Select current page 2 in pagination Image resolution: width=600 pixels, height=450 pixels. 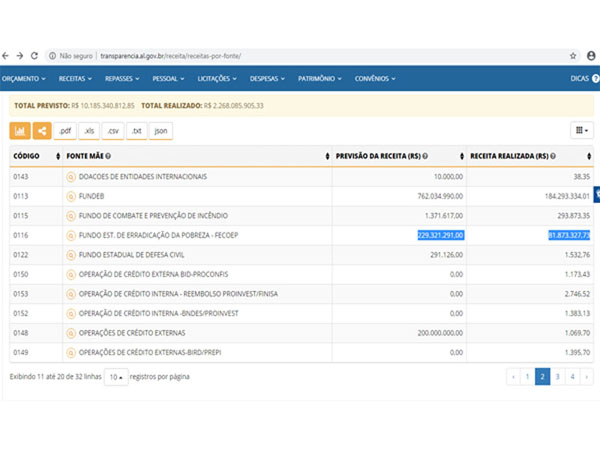(542, 377)
